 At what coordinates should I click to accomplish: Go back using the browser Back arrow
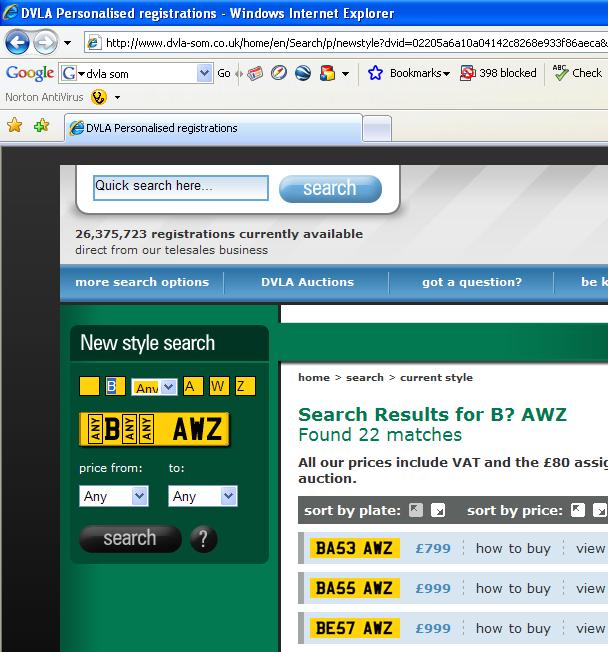point(17,42)
